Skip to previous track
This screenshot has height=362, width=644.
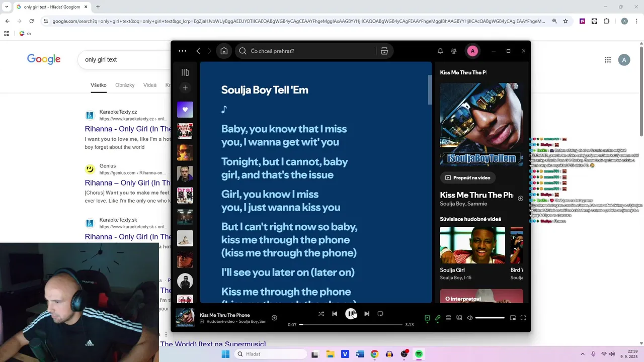(335, 314)
